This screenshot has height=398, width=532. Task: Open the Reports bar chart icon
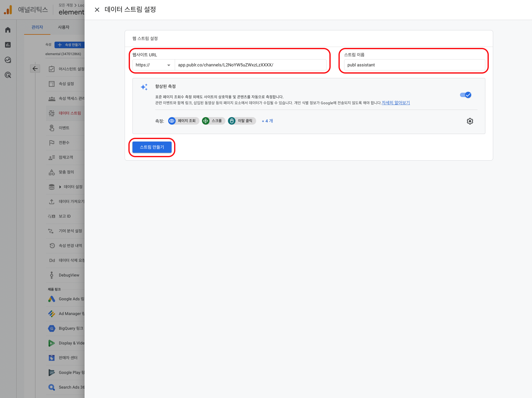[8, 45]
